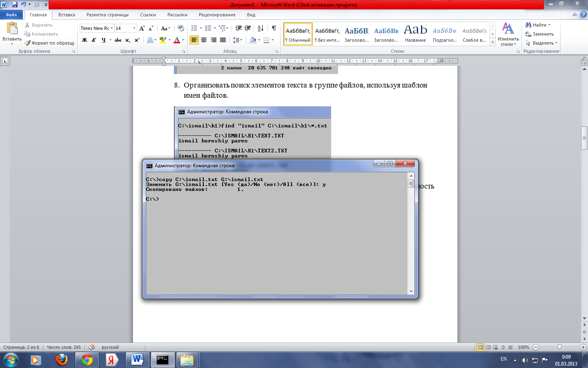588x368 pixels.
Task: Click the Undo icon in quick access toolbar
Action: (24, 4)
